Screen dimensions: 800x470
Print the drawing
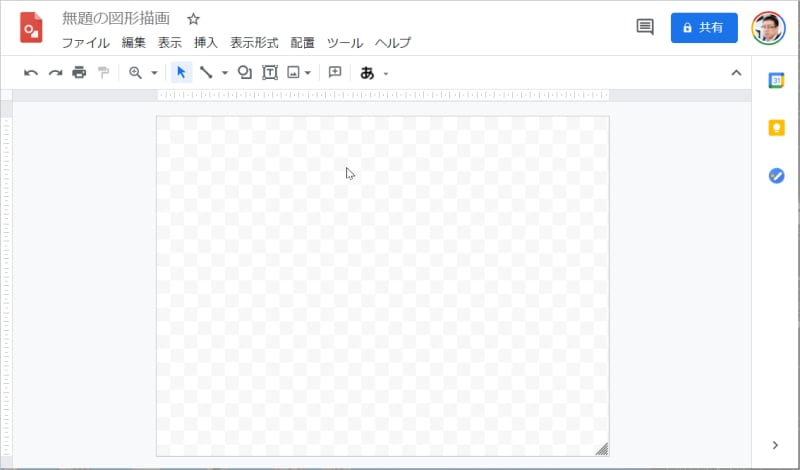79,72
